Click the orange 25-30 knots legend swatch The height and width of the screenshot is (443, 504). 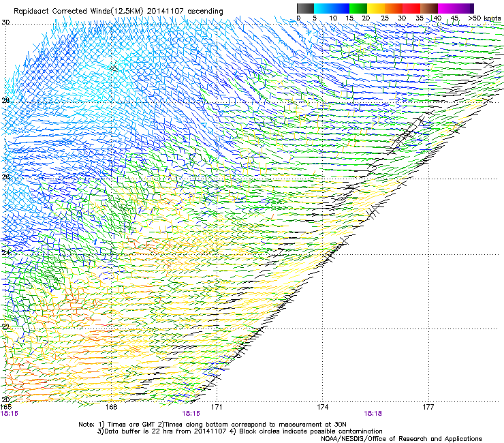[x=394, y=8]
